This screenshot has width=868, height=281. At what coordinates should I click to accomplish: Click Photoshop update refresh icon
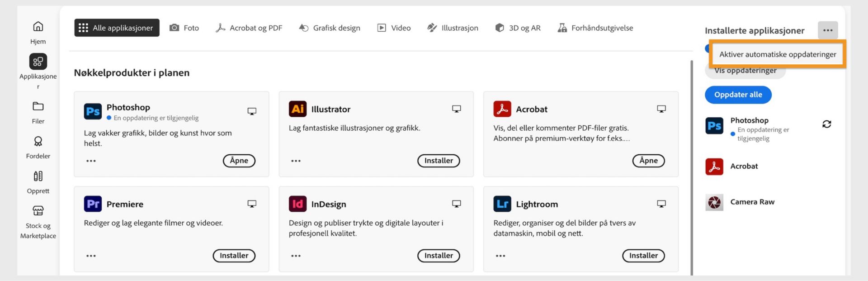tap(827, 124)
